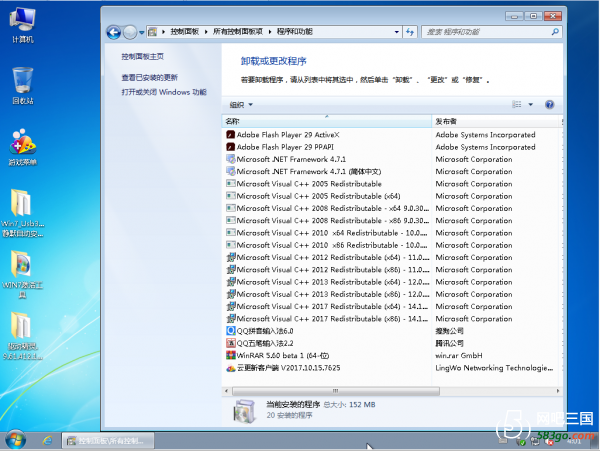Open 查看已安装的更新 link
This screenshot has width=600, height=451.
pyautogui.click(x=150, y=78)
